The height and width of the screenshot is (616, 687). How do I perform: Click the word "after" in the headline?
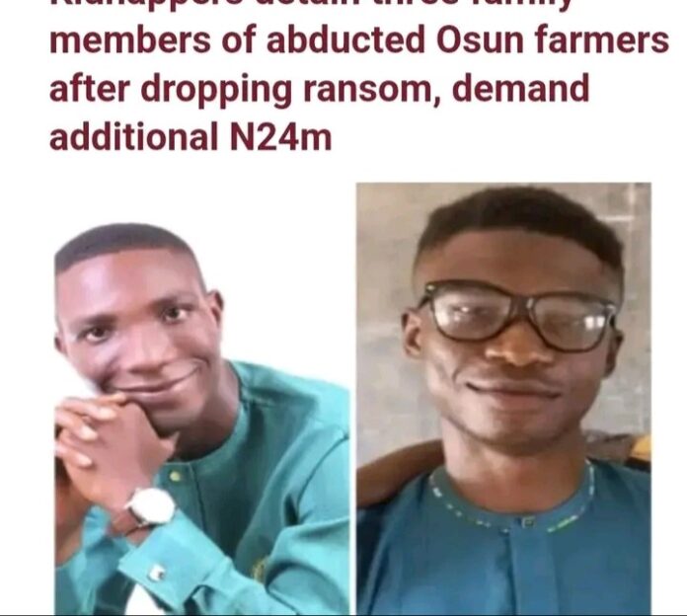pyautogui.click(x=90, y=88)
